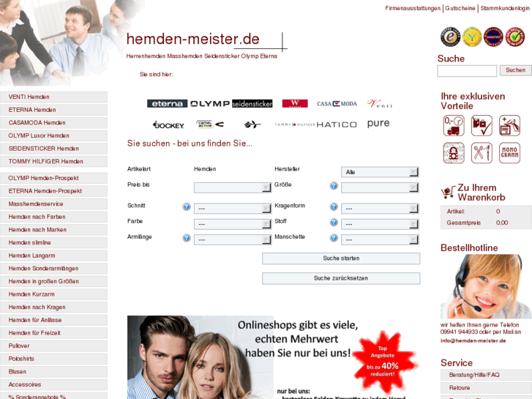Click the Suche starten button
Screen dimensions: 532x399
click(341, 258)
